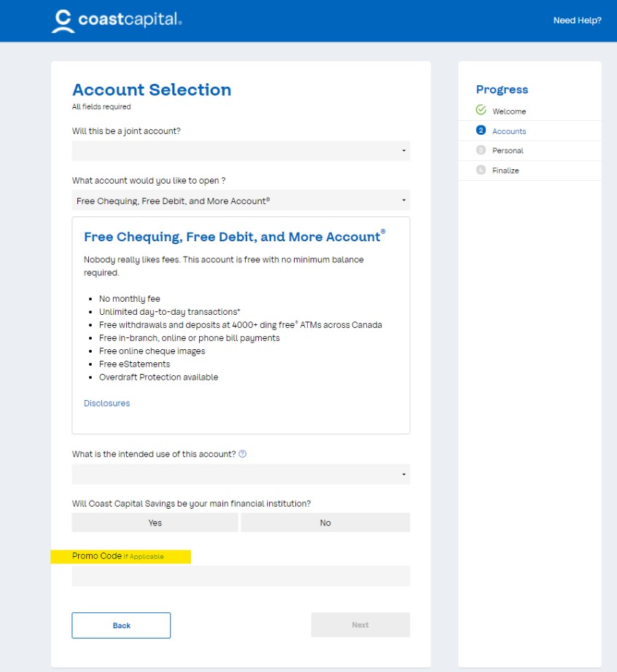
Task: Click the Back button
Action: (x=121, y=625)
